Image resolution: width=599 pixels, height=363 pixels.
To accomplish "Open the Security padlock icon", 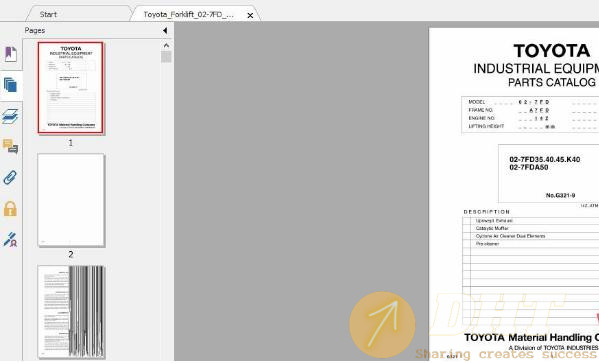I will pos(10,209).
